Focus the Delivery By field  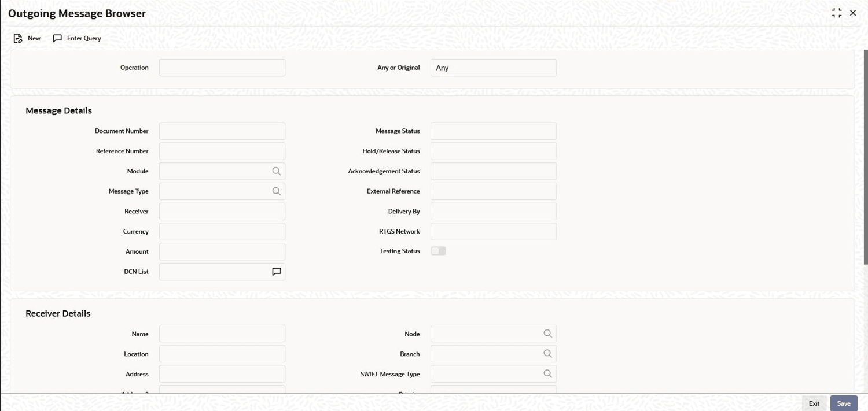(x=494, y=212)
